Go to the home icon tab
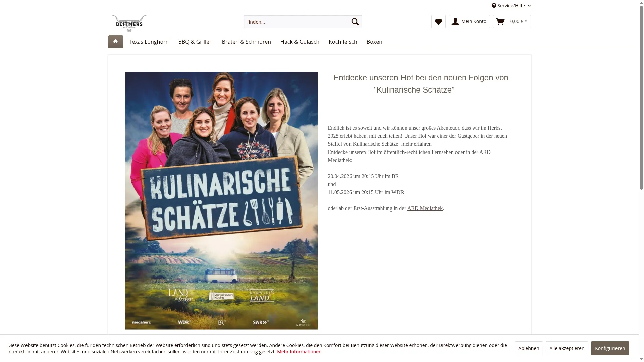 (x=115, y=42)
